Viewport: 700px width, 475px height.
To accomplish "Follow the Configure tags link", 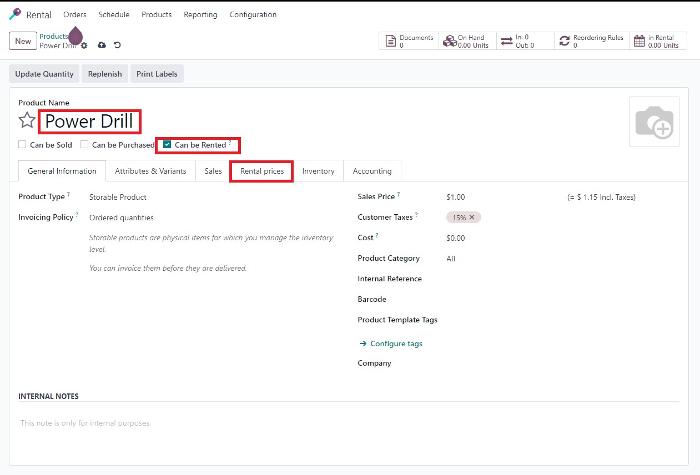I will 391,343.
